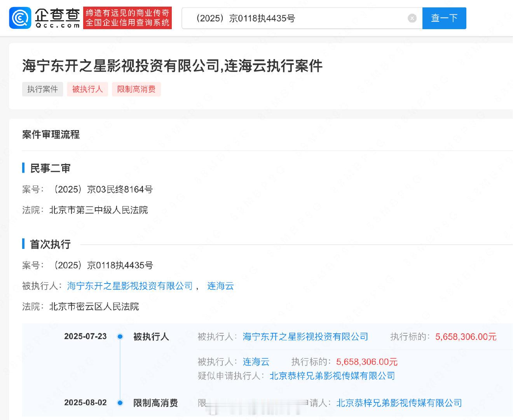Click the 2025-07-23 timeline dot

[x=120, y=337]
